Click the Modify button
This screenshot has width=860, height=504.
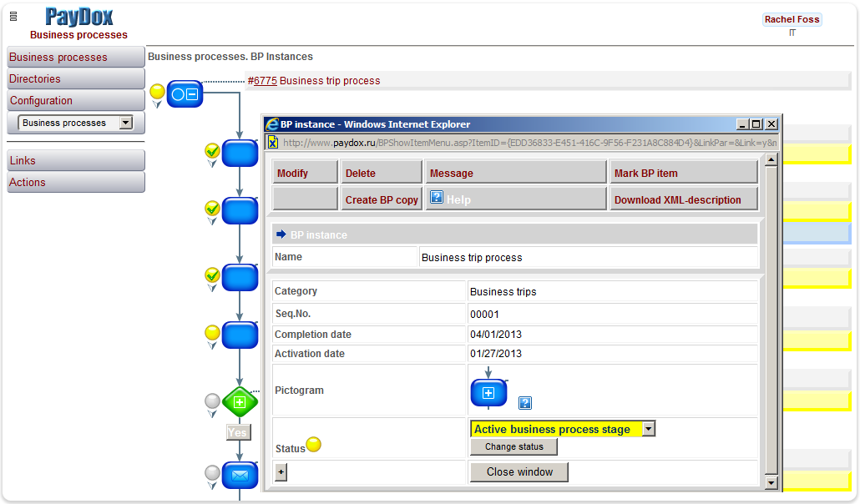(305, 173)
